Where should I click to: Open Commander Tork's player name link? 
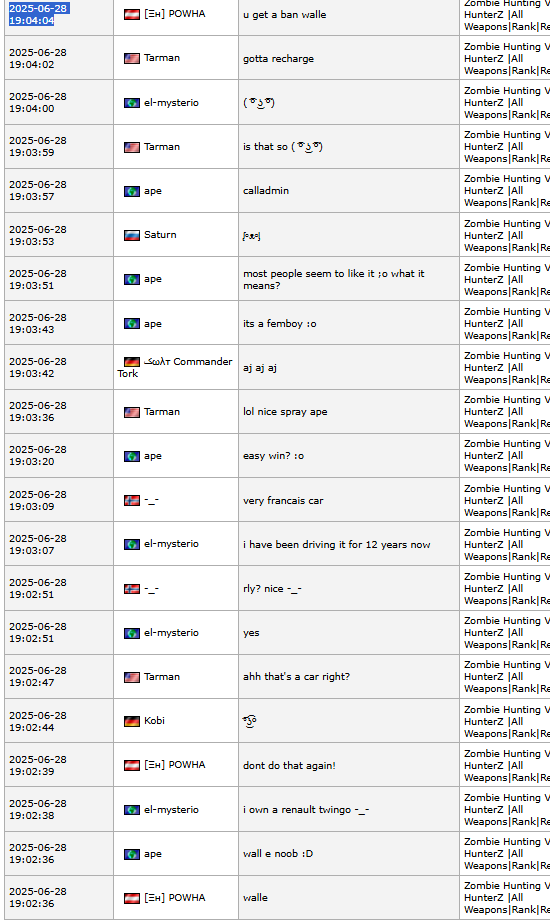pos(175,367)
